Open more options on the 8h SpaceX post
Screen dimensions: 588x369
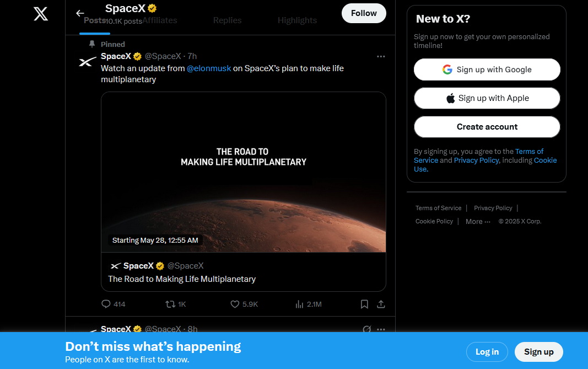coord(381,329)
